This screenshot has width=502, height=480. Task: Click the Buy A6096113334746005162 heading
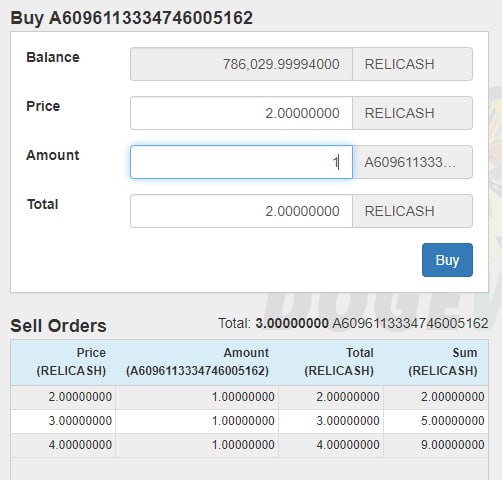point(132,18)
